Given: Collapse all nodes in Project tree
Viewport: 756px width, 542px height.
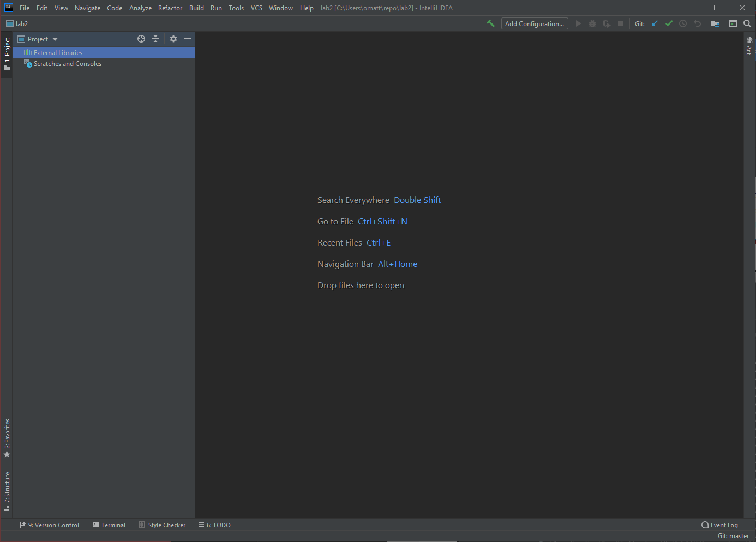Looking at the screenshot, I should pos(155,39).
